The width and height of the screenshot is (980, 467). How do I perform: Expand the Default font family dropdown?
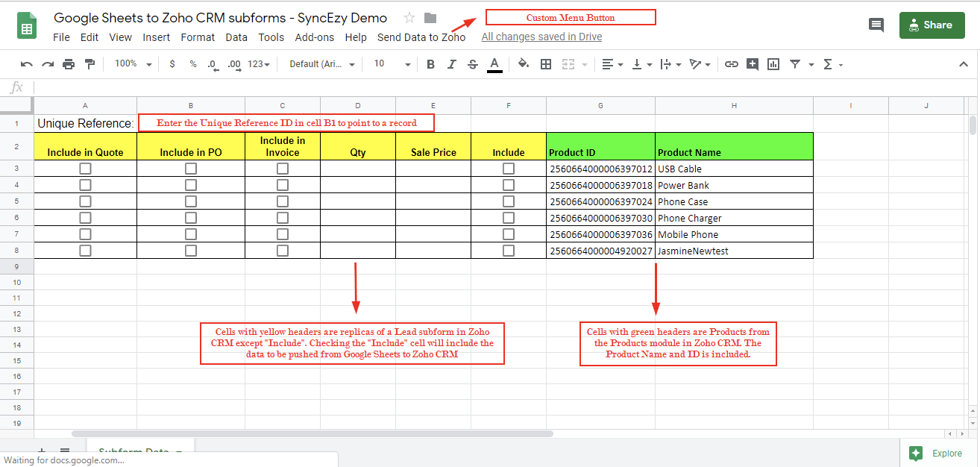322,64
